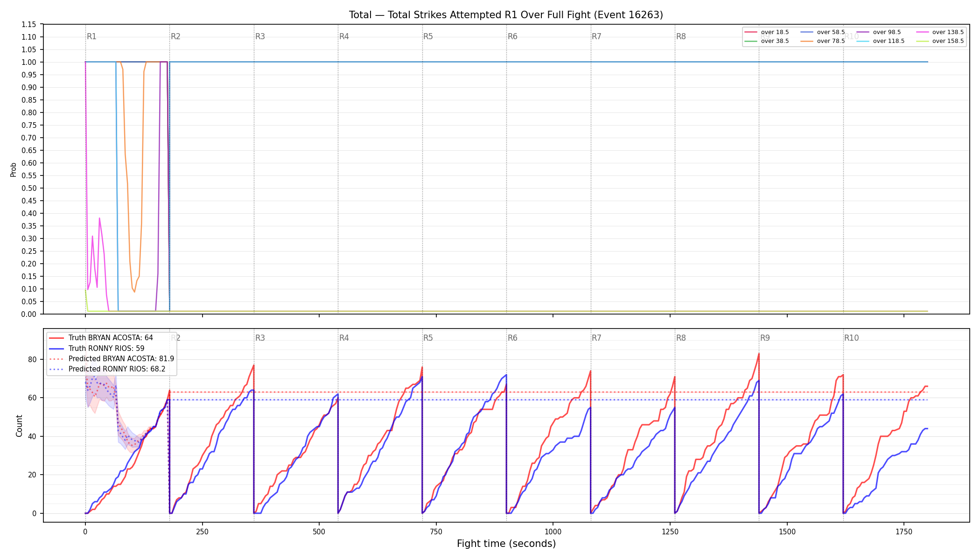
Task: Click the 'Prob' y-axis label
Action: pyautogui.click(x=14, y=169)
